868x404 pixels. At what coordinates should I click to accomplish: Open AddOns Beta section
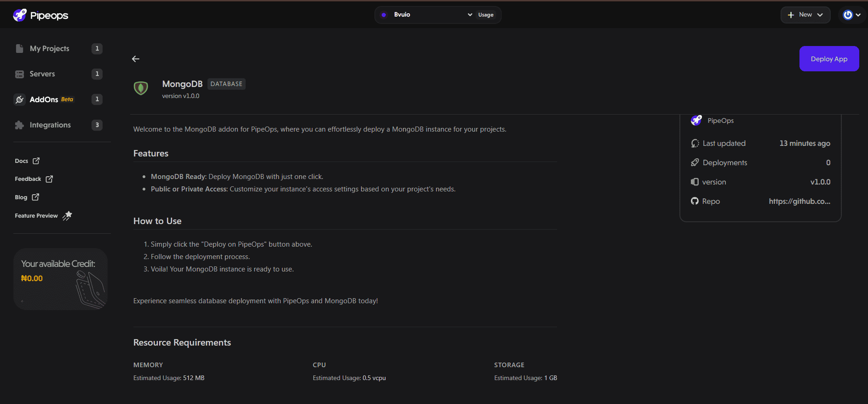point(51,99)
